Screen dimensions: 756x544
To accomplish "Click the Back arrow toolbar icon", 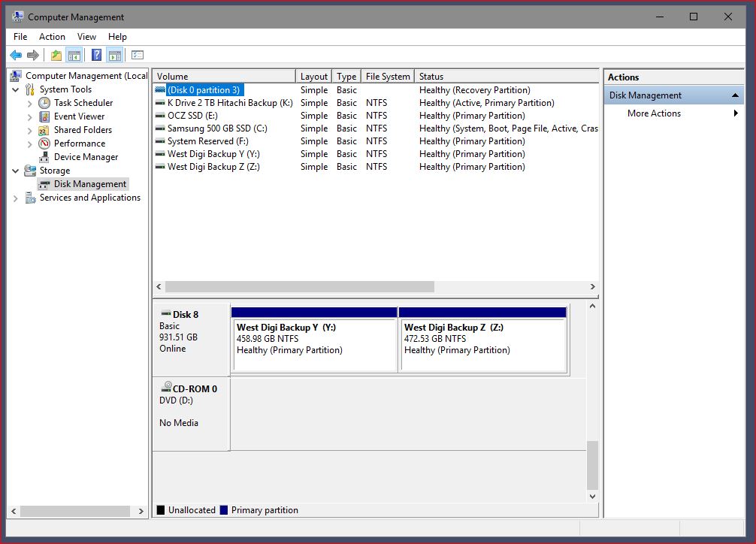I will (16, 55).
